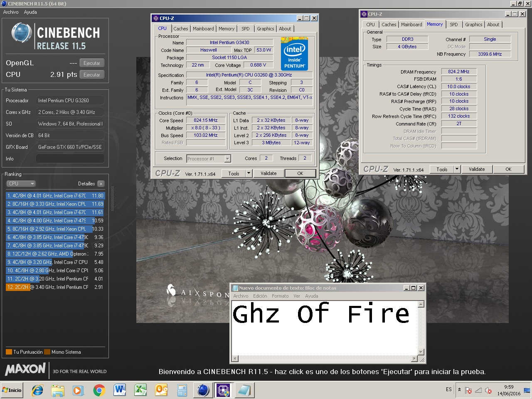Switch to Caches tab in left CPU-Z
The height and width of the screenshot is (399, 532).
click(x=181, y=29)
